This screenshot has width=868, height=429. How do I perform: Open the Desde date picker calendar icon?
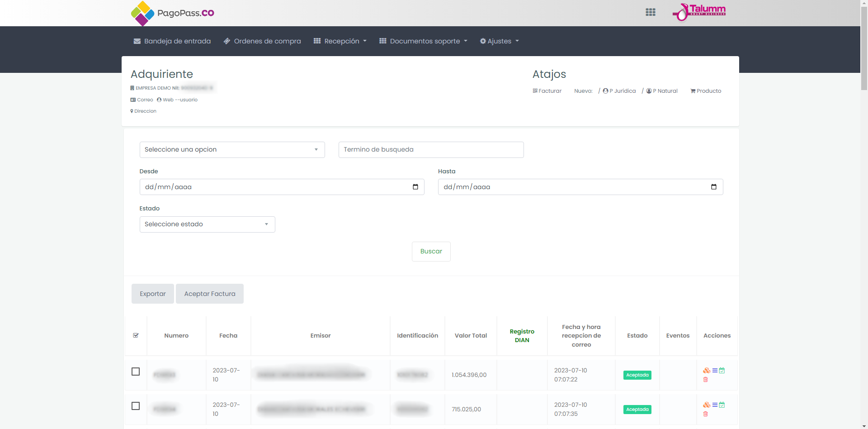pos(415,187)
